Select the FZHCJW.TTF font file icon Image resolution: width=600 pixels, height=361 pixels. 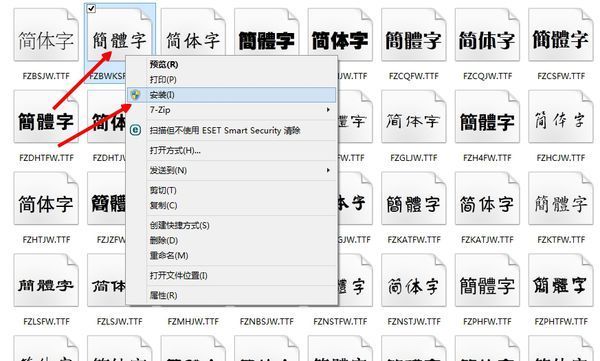pyautogui.click(x=561, y=116)
